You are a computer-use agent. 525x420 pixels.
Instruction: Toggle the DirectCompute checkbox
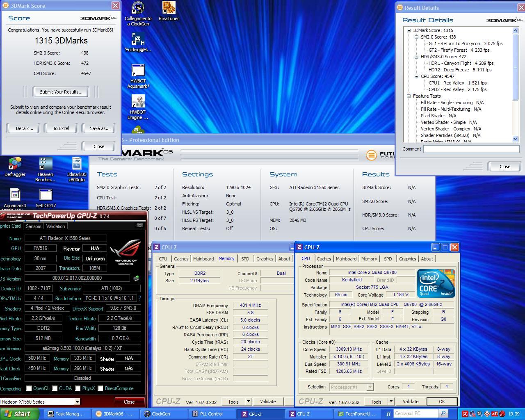pyautogui.click(x=100, y=388)
